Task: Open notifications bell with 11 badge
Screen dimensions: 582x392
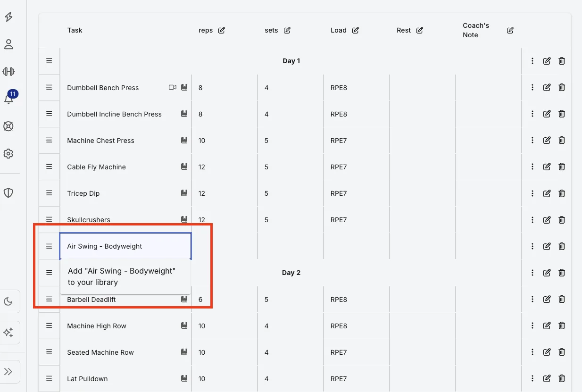Action: click(8, 98)
